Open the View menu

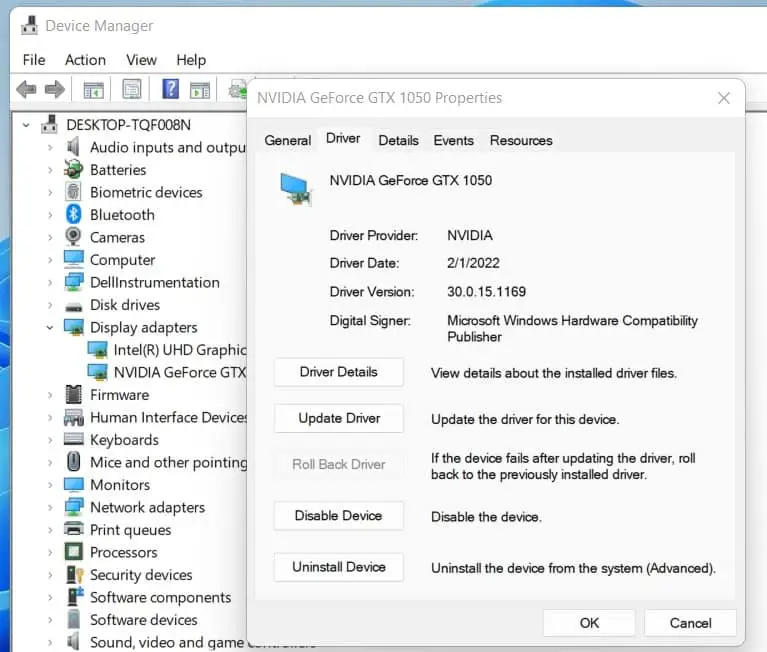141,60
